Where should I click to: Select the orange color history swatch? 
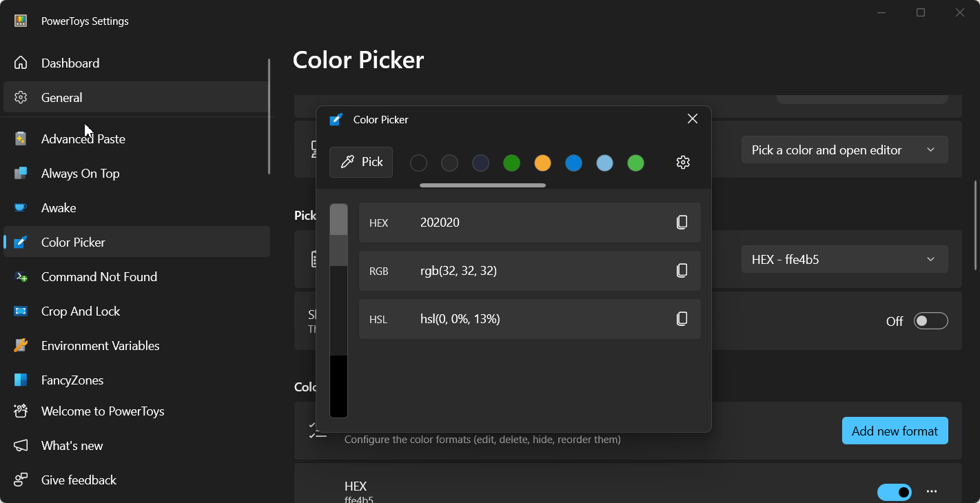(x=542, y=163)
